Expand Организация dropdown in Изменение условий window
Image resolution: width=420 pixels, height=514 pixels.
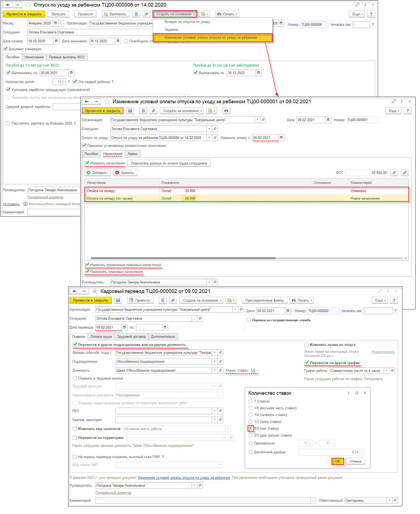(x=257, y=120)
